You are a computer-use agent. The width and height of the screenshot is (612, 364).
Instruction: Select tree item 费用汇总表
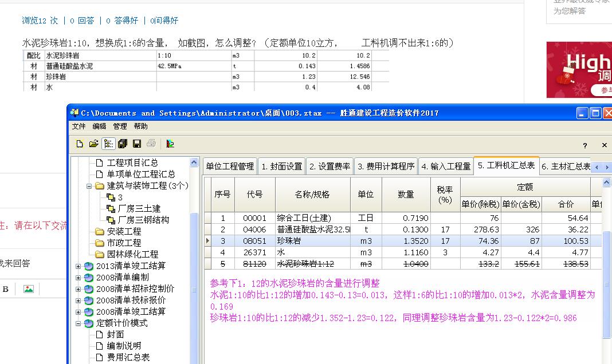coord(128,357)
